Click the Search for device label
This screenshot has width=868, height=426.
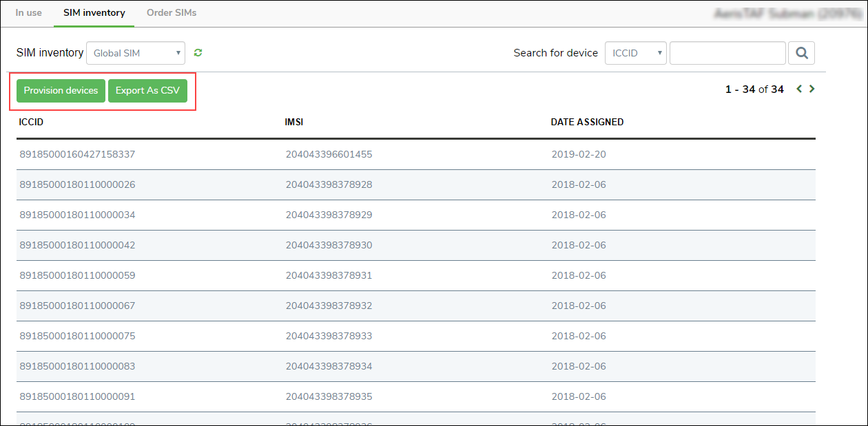[556, 53]
